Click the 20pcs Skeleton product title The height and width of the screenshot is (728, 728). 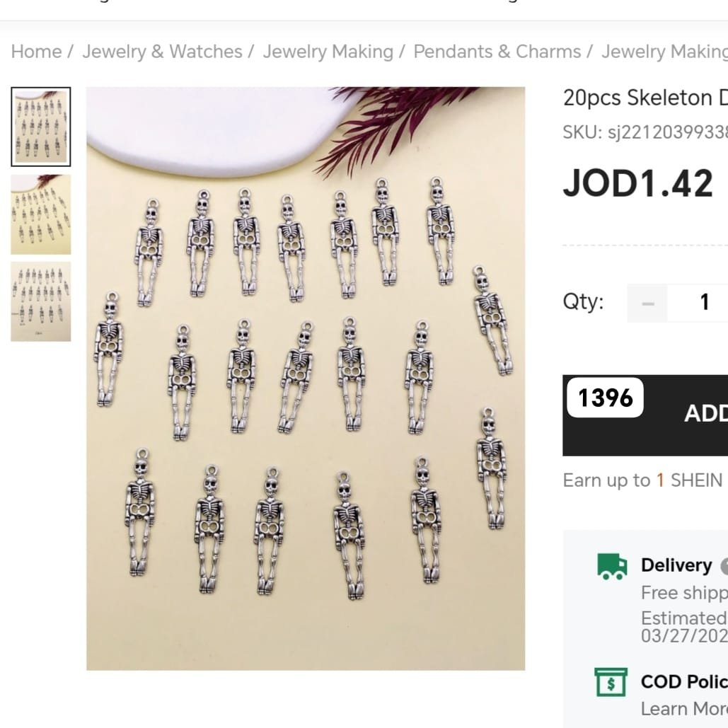pos(645,98)
